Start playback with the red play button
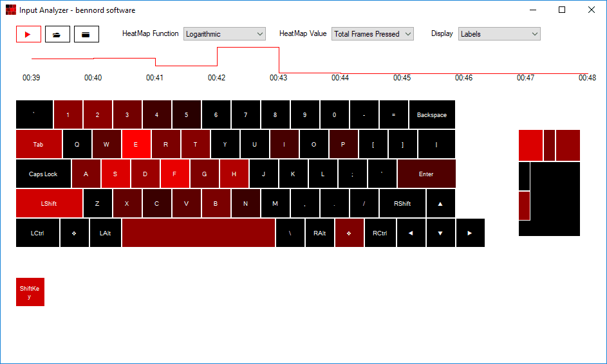The width and height of the screenshot is (607, 364). coord(29,34)
